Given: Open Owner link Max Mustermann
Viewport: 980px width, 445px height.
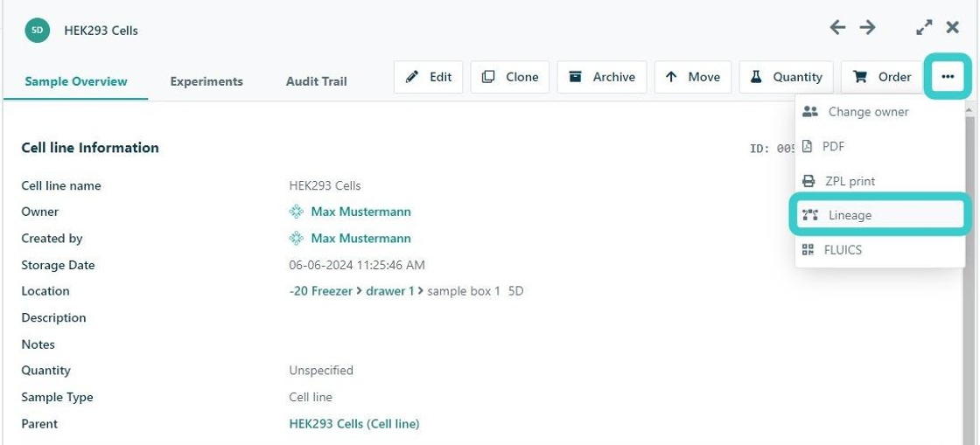Looking at the screenshot, I should pos(360,212).
